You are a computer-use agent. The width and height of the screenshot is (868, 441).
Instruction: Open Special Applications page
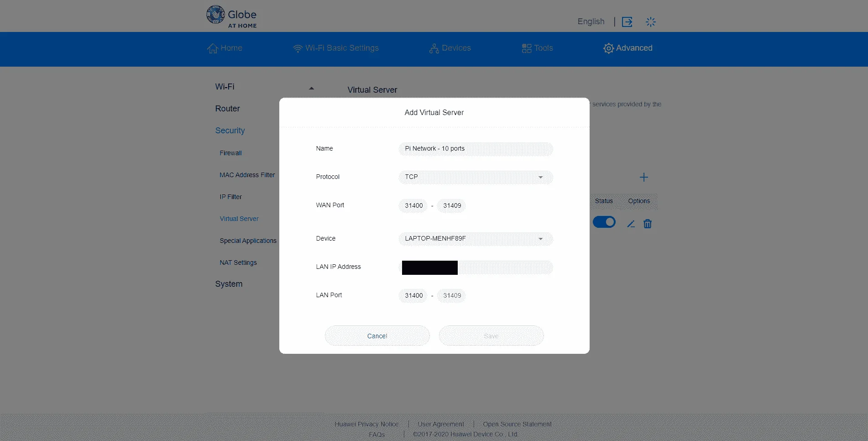pyautogui.click(x=248, y=241)
